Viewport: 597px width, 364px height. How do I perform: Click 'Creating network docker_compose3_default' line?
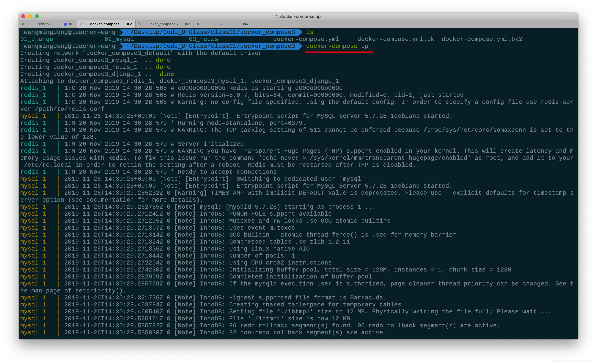click(x=141, y=53)
